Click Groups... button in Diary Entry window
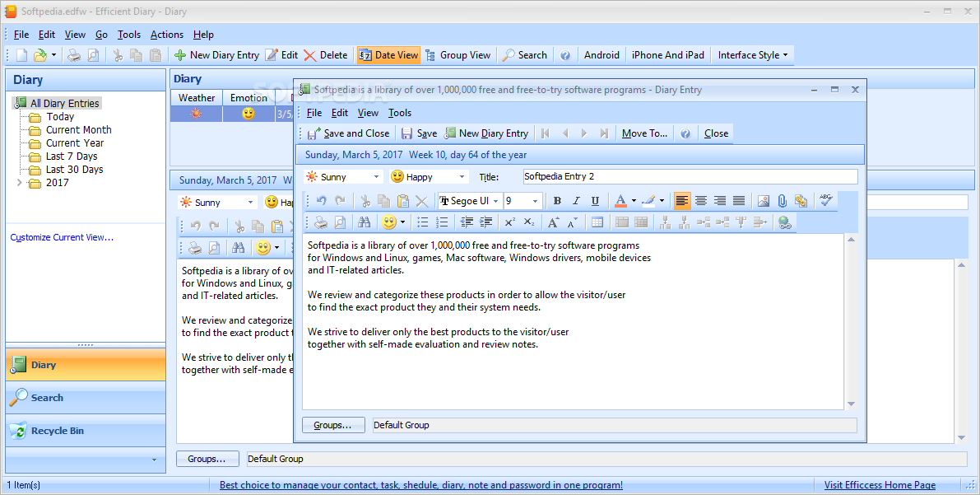This screenshot has width=980, height=495. point(334,425)
